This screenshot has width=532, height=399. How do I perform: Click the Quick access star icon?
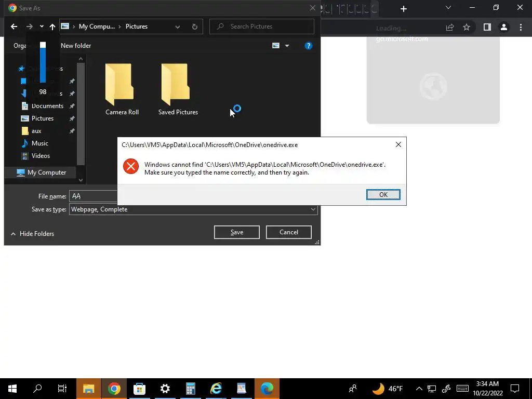pos(21,69)
